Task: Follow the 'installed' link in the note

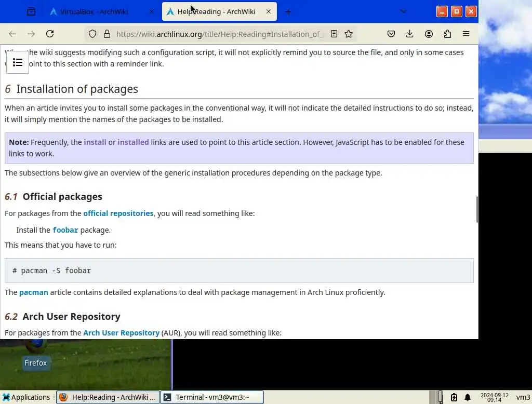Action: click(x=133, y=142)
